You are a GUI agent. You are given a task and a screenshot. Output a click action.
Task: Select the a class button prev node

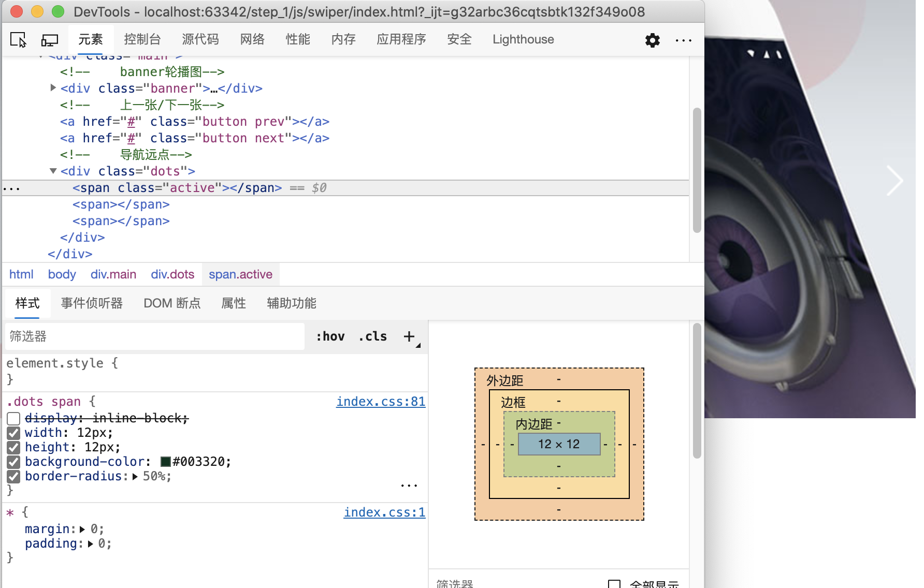[195, 122]
